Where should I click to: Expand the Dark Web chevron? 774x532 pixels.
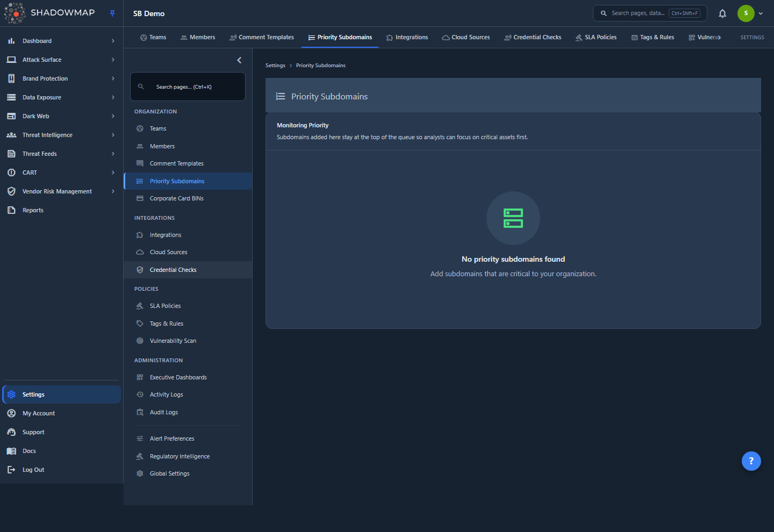[x=113, y=116]
